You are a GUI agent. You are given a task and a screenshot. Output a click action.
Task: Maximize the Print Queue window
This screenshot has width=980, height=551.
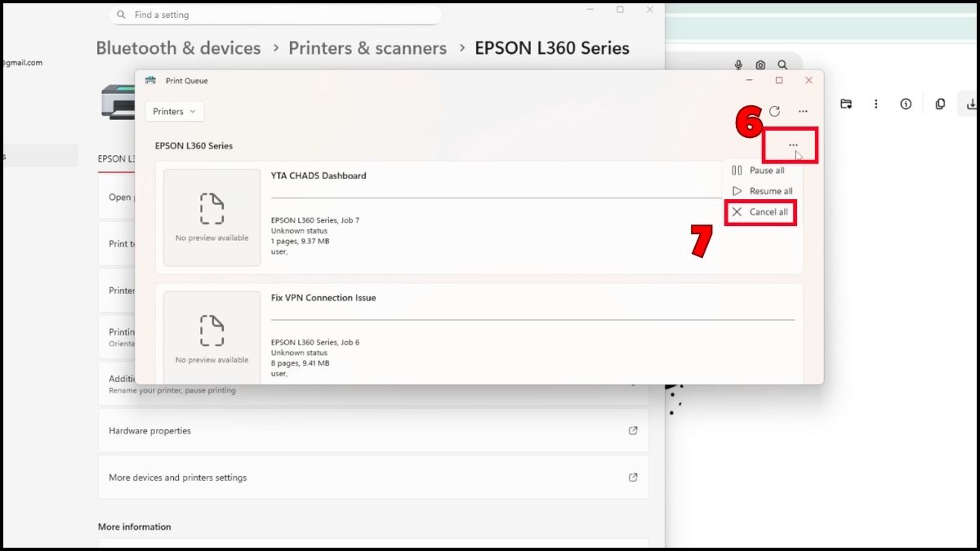[x=779, y=80]
